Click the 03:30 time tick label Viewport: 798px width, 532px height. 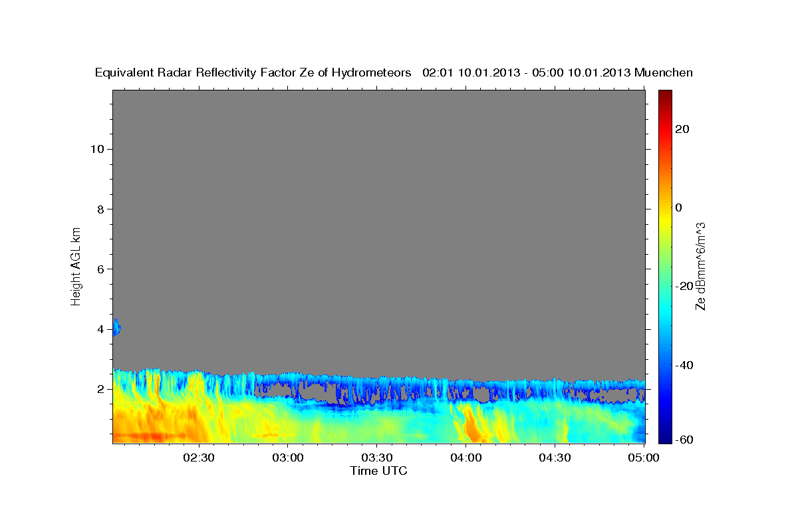(x=376, y=458)
